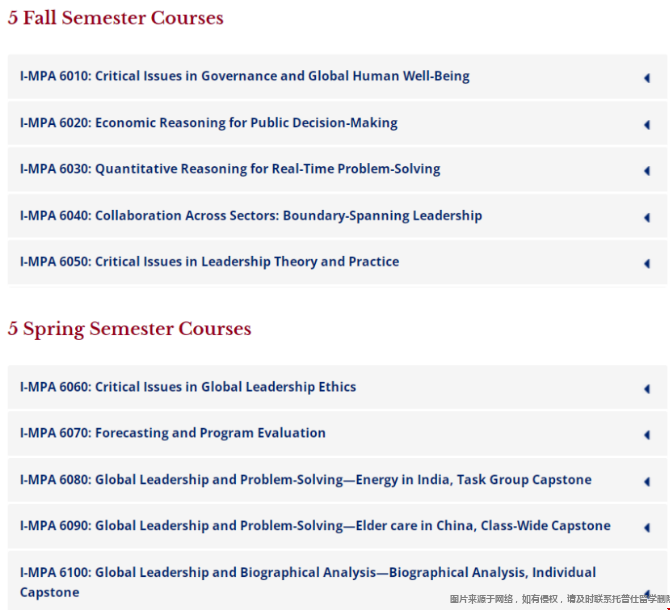Image resolution: width=670 pixels, height=610 pixels.
Task: Expand the I-MPA 6010 course arrow
Action: 647,78
